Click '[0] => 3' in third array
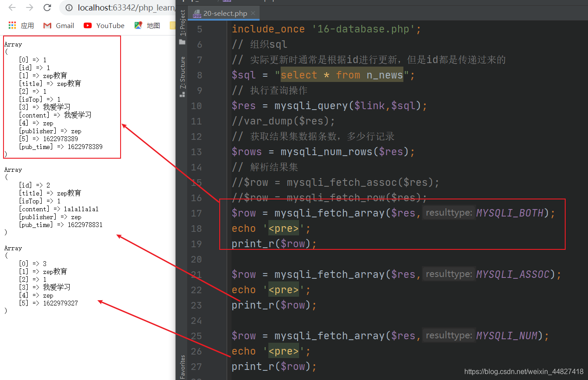Screen dimensions: 588x380 (32, 263)
